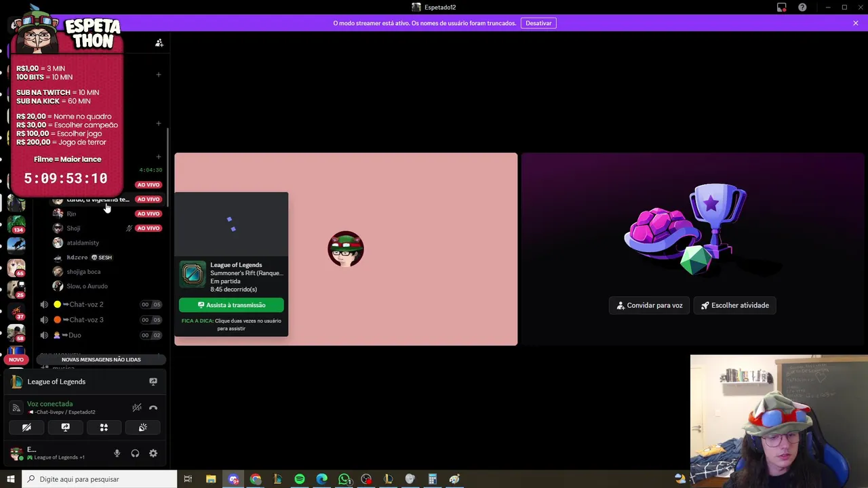Open WhatsApp from the taskbar
This screenshot has width=868, height=488.
point(344,479)
